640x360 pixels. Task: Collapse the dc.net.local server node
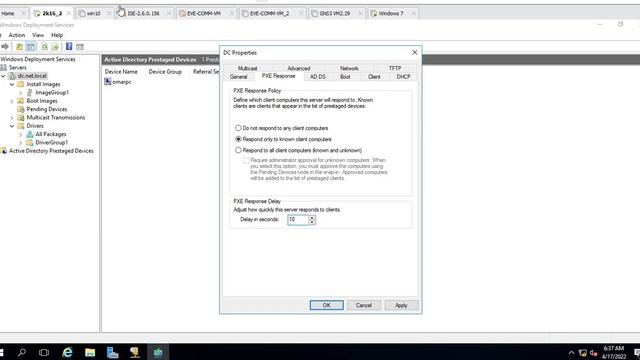tap(3, 76)
